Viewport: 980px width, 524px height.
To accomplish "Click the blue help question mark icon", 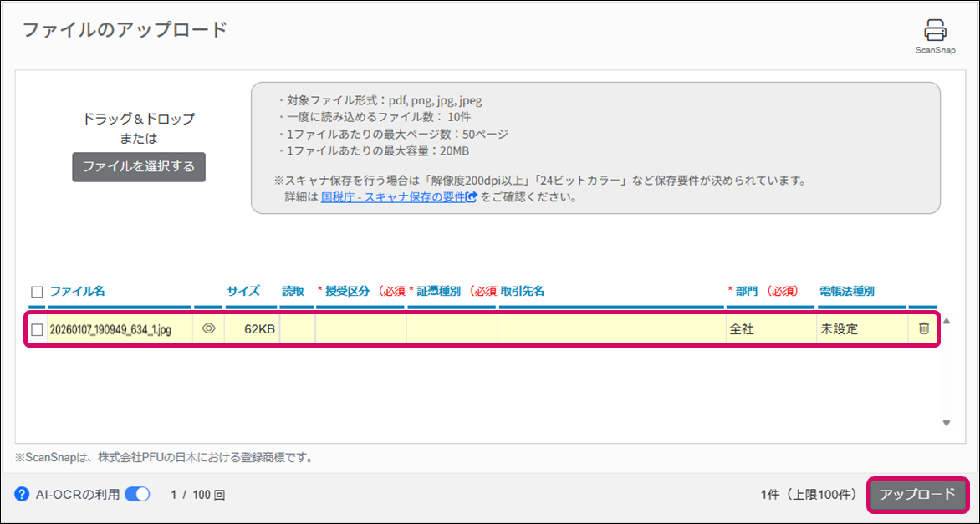I will 22,494.
